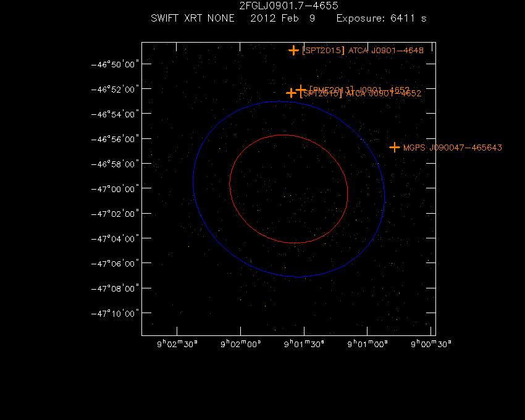Click the Exposure: 6411 s text
Viewport: 525px width, 420px height.
[381, 18]
